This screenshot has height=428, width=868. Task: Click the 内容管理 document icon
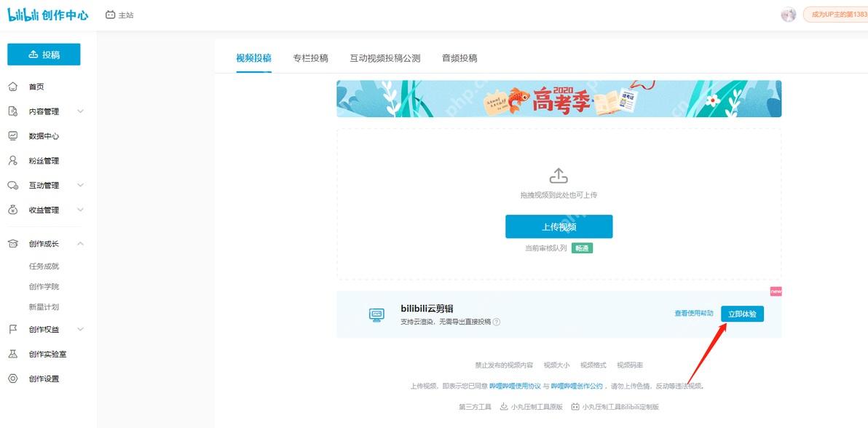12,111
